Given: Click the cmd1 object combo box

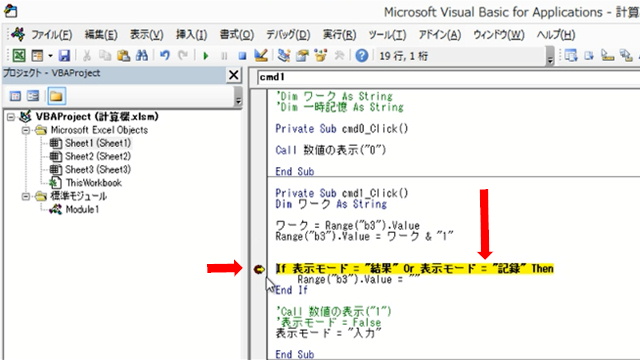Looking at the screenshot, I should tap(448, 77).
